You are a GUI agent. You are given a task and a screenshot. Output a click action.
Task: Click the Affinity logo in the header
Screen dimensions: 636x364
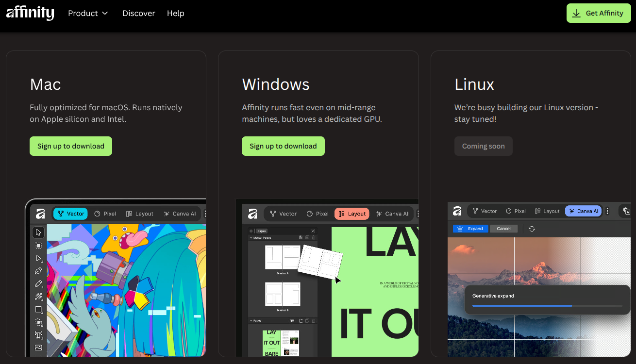30,13
